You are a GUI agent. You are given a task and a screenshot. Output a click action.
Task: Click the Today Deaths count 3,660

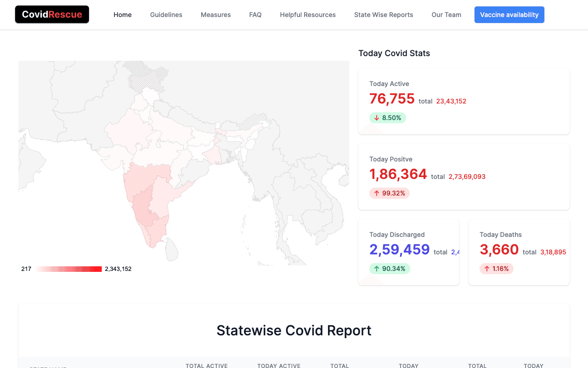point(499,250)
